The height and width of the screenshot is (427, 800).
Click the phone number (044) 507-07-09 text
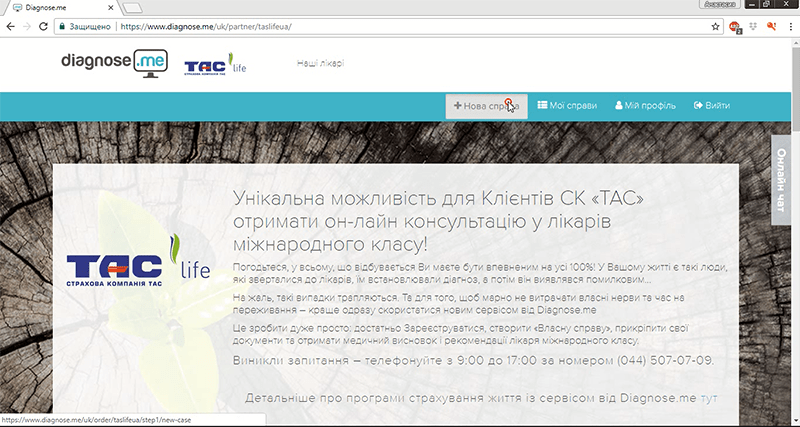click(x=665, y=361)
